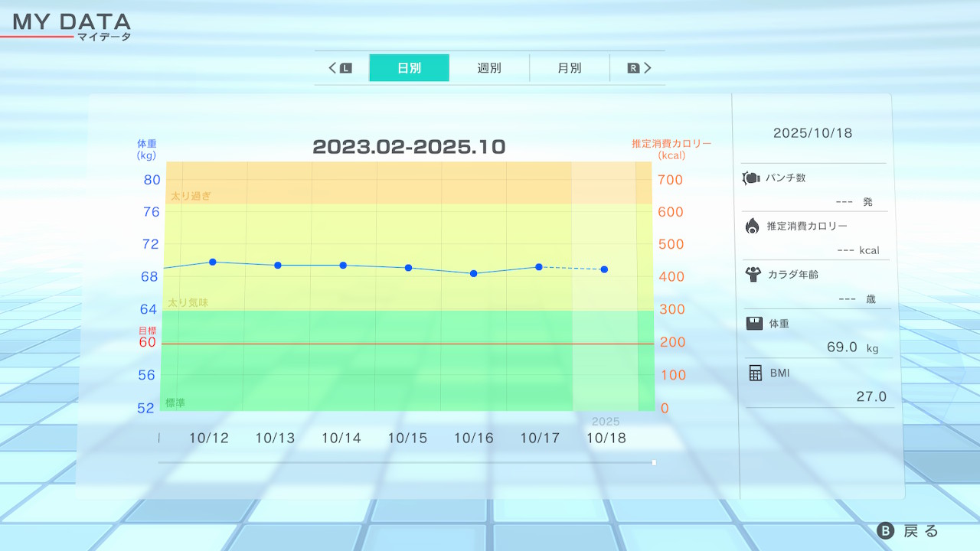This screenshot has width=980, height=551.
Task: Click the chart timeline scrollbar handle
Action: click(654, 462)
